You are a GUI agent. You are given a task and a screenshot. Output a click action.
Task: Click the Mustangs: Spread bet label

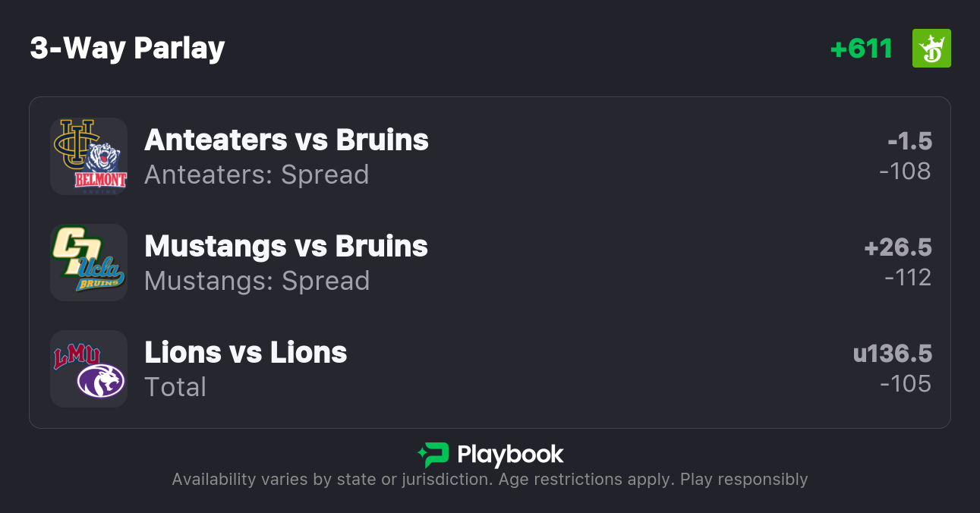[x=257, y=281]
